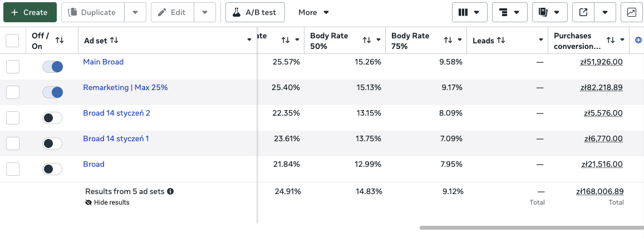Image resolution: width=644 pixels, height=238 pixels.
Task: Open the Broad 14 styczeń 1 ad set
Action: 116,138
